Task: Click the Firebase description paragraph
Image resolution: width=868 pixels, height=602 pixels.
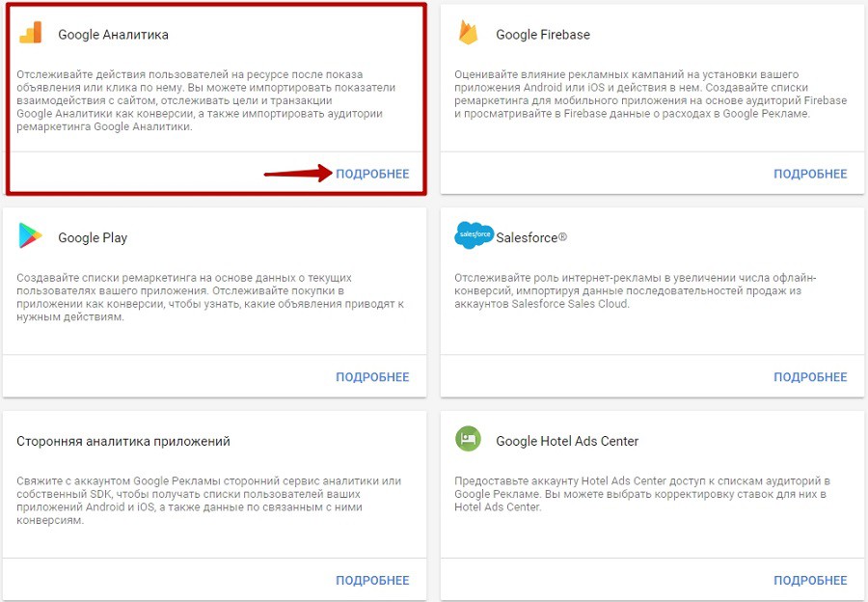Action: [x=650, y=95]
